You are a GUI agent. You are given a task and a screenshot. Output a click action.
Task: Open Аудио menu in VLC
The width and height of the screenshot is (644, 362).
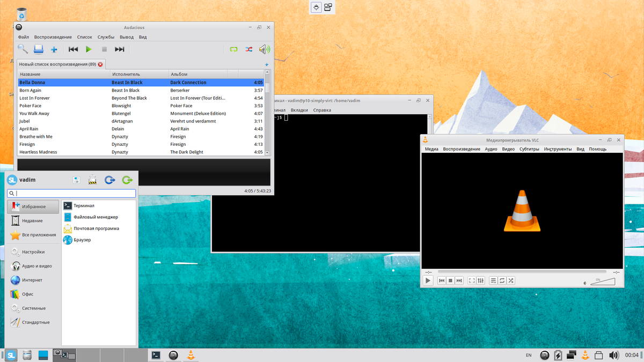pyautogui.click(x=491, y=149)
